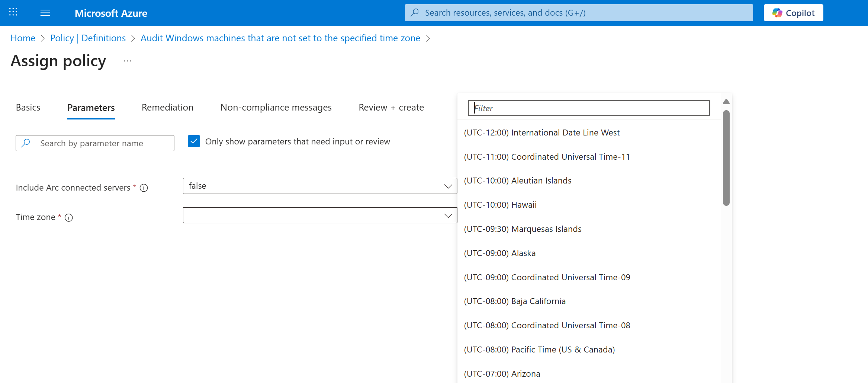The width and height of the screenshot is (868, 383).
Task: Open the Review + create tab
Action: [x=391, y=107]
